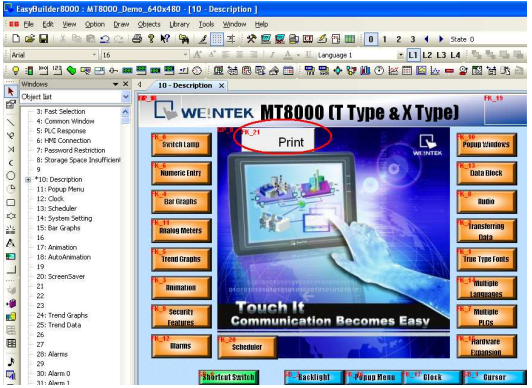The image size is (532, 388).
Task: Open the Objects menu
Action: pyautogui.click(x=149, y=24)
